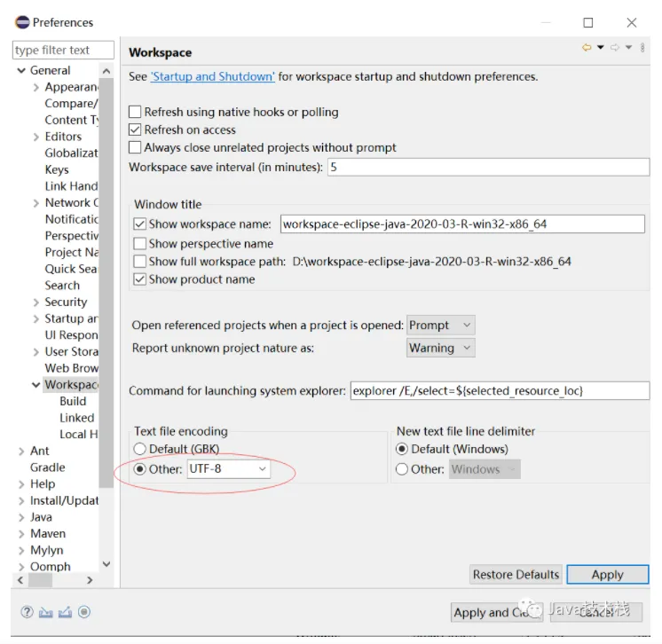Click the type filter text field
This screenshot has width=662, height=644.
pos(63,51)
